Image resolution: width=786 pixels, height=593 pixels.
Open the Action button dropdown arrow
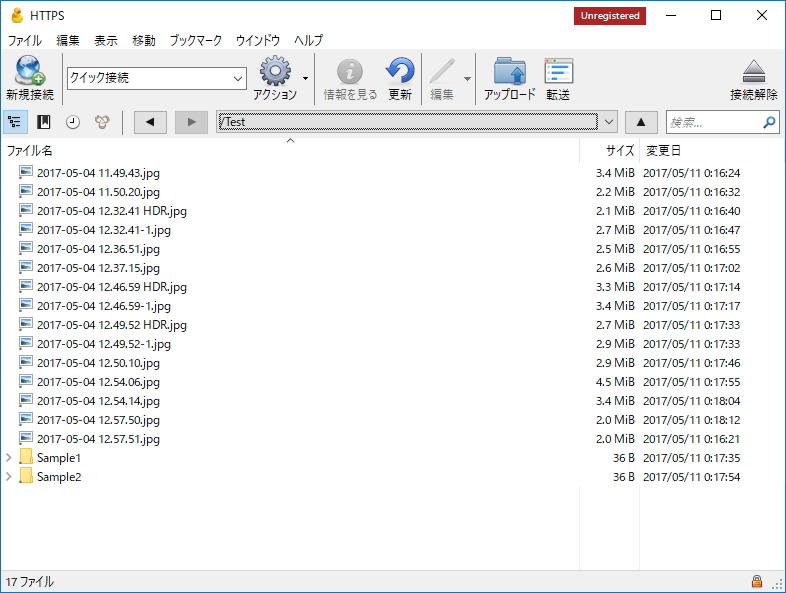click(305, 78)
